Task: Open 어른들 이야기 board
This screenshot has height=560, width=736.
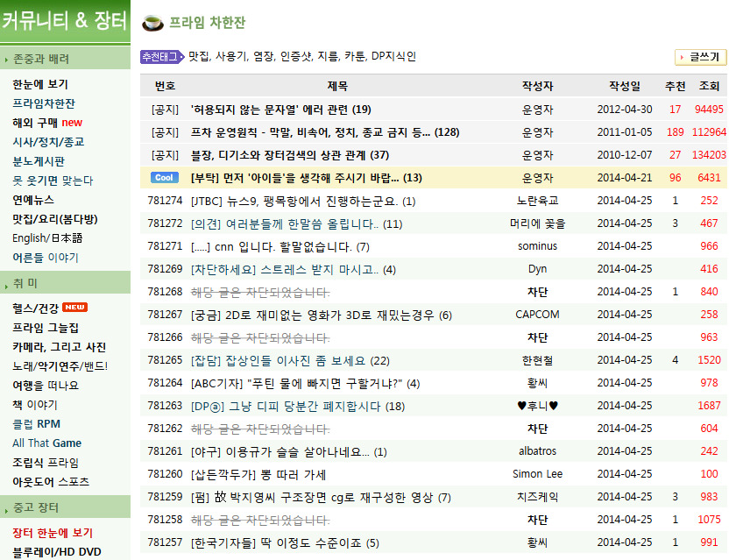Action: tap(46, 258)
